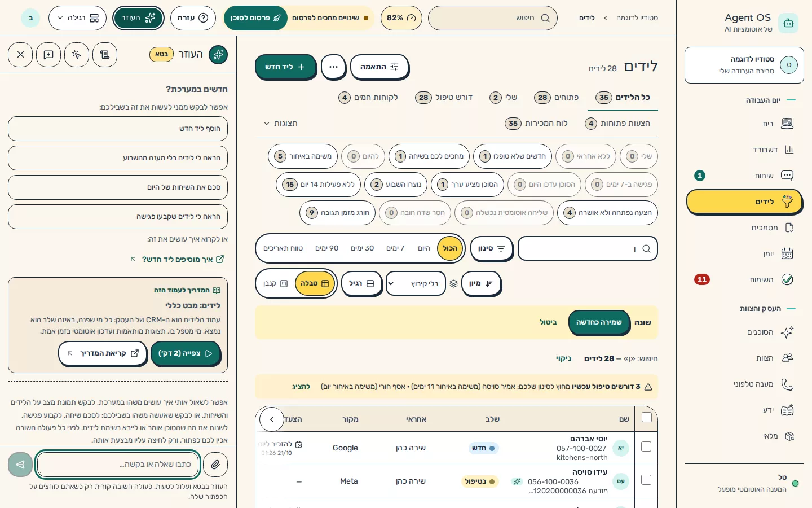Check the box for יוסי אברהם row

coord(647,446)
